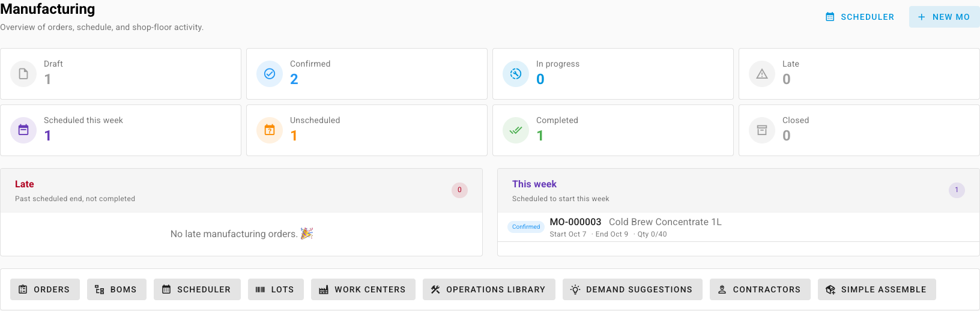Viewport: 980px width, 311px height.
Task: Click the Draft document icon
Action: point(23,74)
